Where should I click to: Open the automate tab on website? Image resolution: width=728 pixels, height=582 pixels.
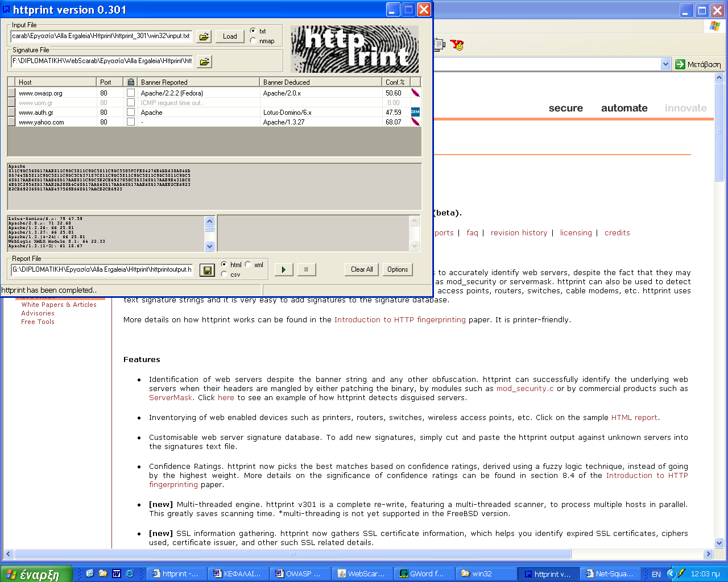624,108
